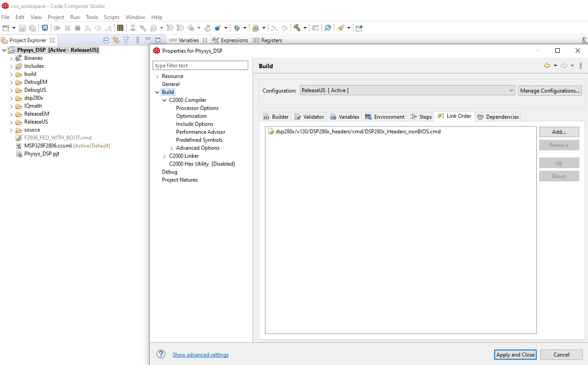
Task: Click the hammer Build icon
Action: click(x=297, y=28)
